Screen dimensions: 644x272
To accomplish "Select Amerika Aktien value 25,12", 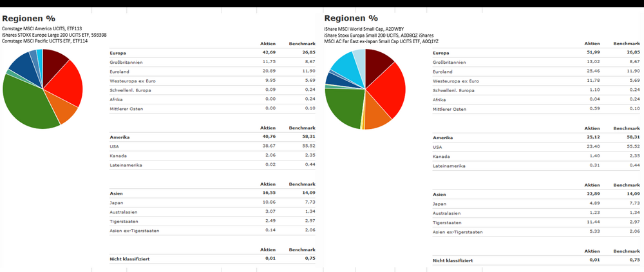I will click(594, 138).
